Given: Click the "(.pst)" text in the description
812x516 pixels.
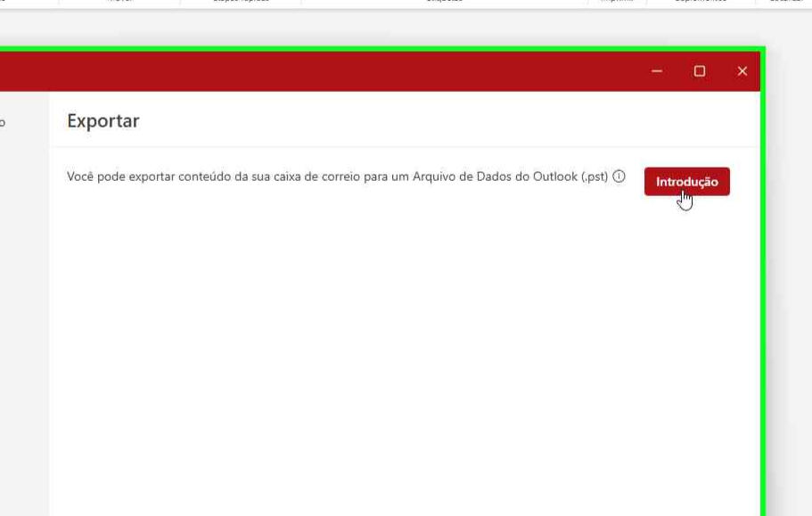Looking at the screenshot, I should point(595,176).
